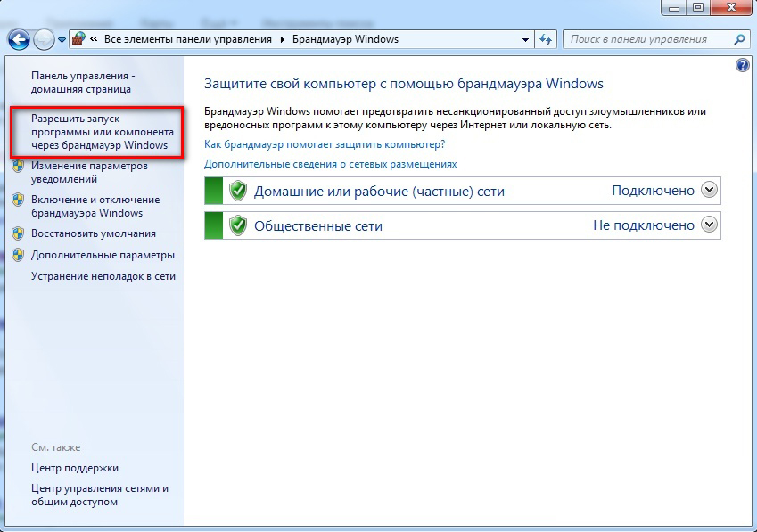The width and height of the screenshot is (757, 532).
Task: Open 'Как брандмауэр помогает защитить компьютер?' link
Action: pyautogui.click(x=325, y=144)
